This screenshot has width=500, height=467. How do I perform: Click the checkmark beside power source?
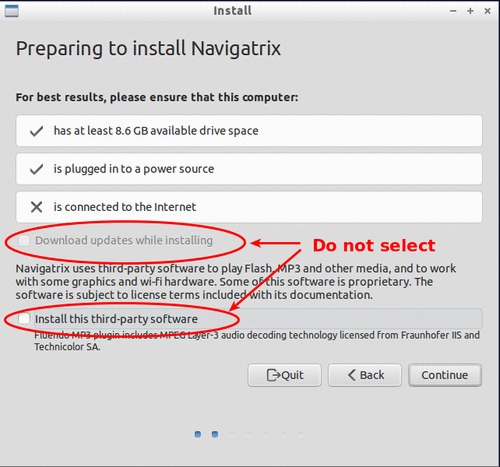pos(36,169)
